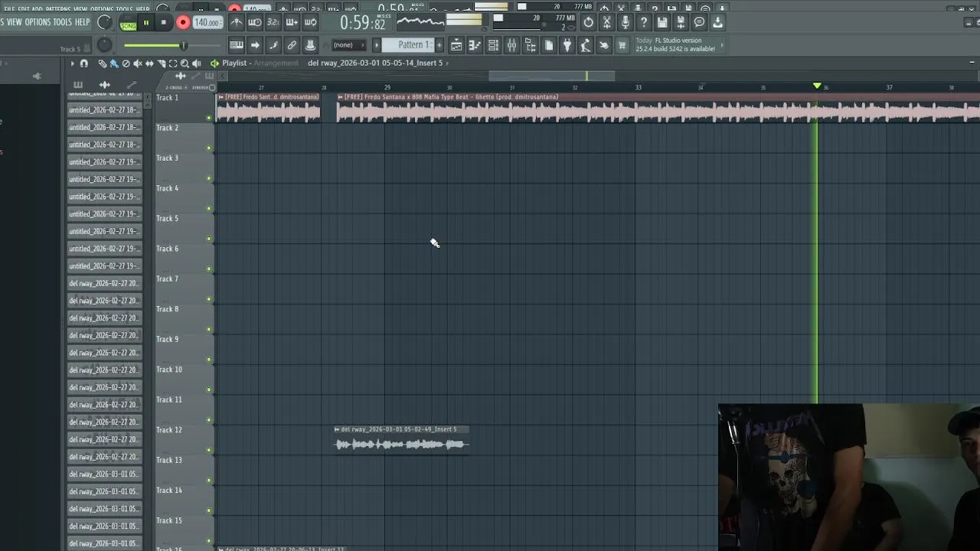Open the channel rack via arrow icon

click(255, 45)
